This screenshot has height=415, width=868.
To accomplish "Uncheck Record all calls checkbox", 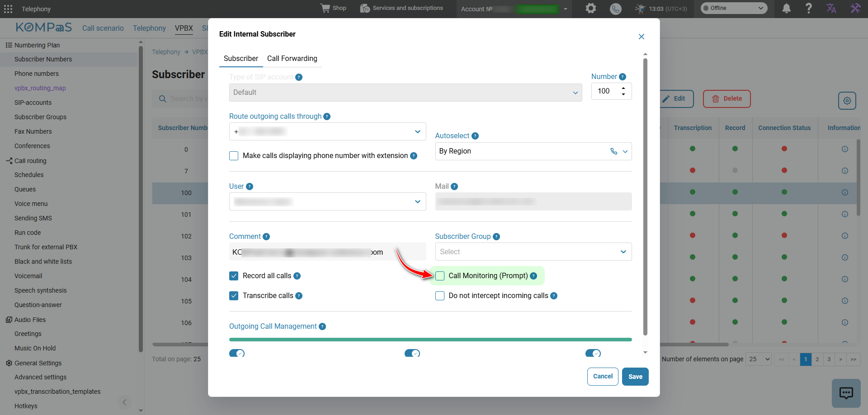I will [234, 276].
